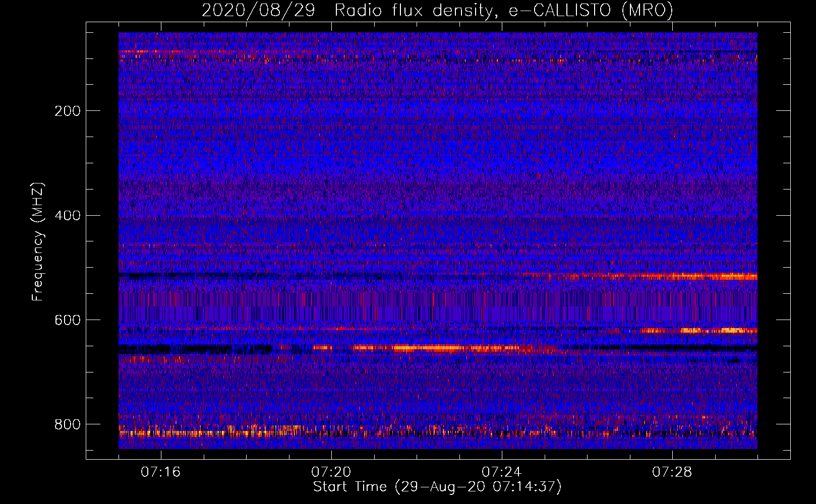Click the plot title with date 2020/08/29
The width and height of the screenshot is (816, 504).
(437, 10)
